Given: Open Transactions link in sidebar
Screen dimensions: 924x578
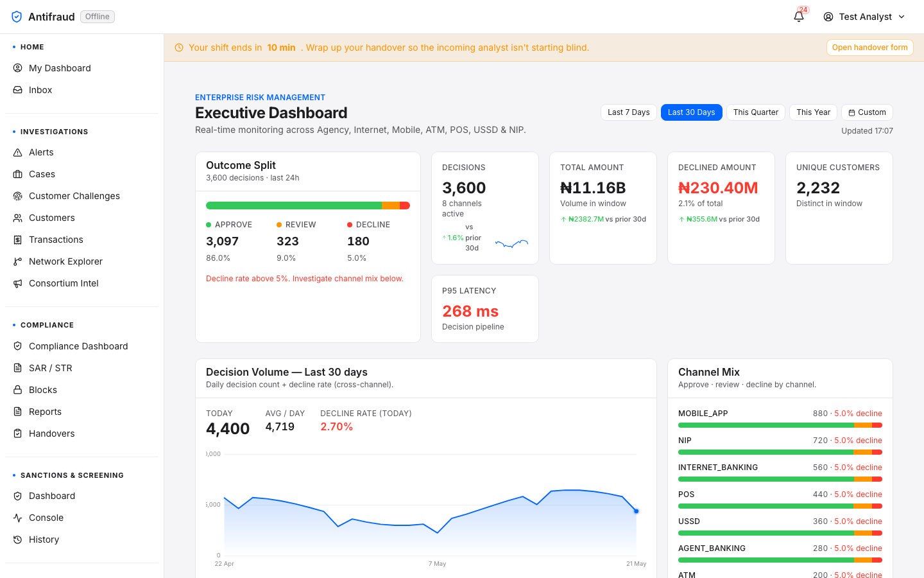Looking at the screenshot, I should coord(82,240).
